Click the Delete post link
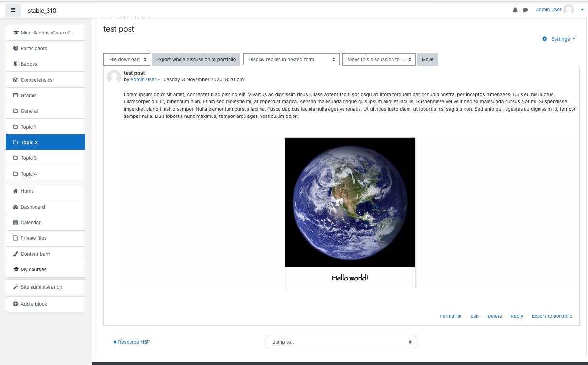The width and height of the screenshot is (588, 365). tap(495, 316)
